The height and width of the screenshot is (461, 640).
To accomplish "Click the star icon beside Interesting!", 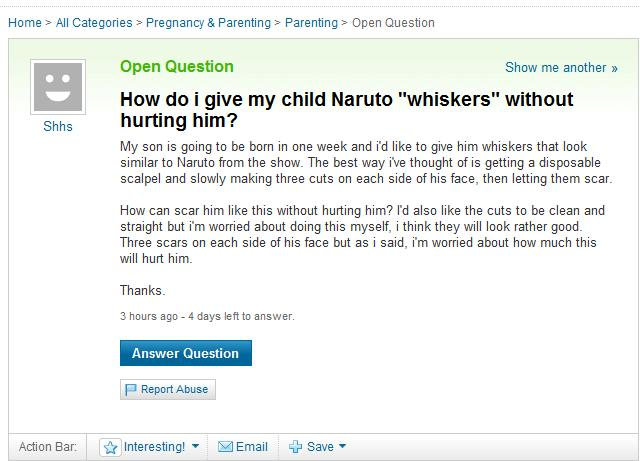I will 111,447.
